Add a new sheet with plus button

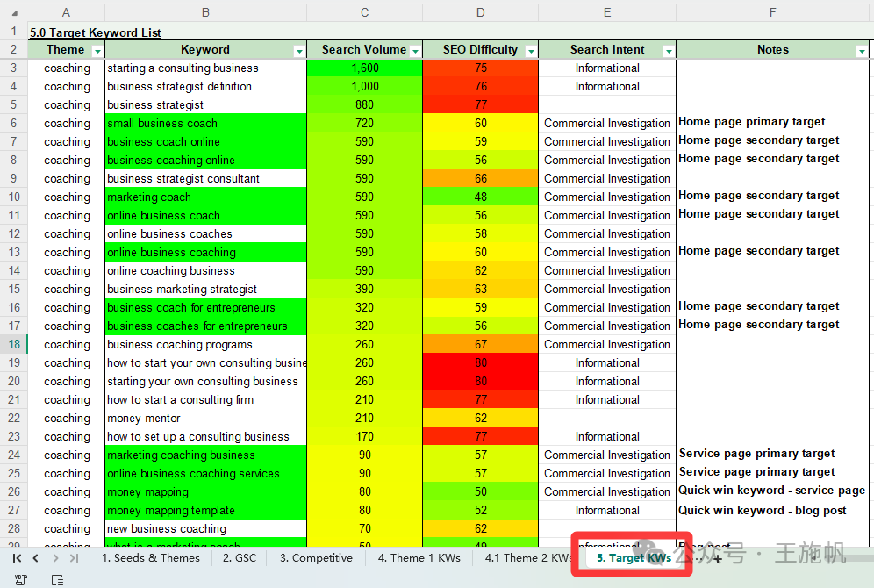click(x=718, y=558)
